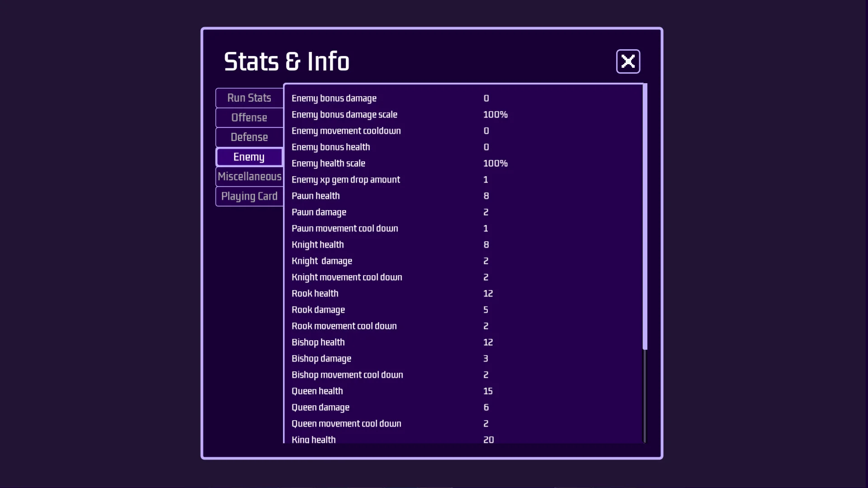
Task: Click the Enemy health scale label
Action: click(x=328, y=164)
